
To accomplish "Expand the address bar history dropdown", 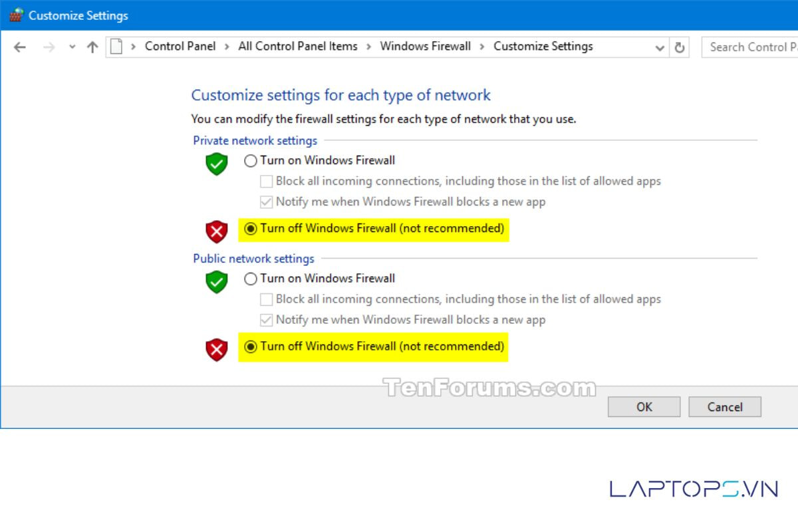I will [659, 47].
